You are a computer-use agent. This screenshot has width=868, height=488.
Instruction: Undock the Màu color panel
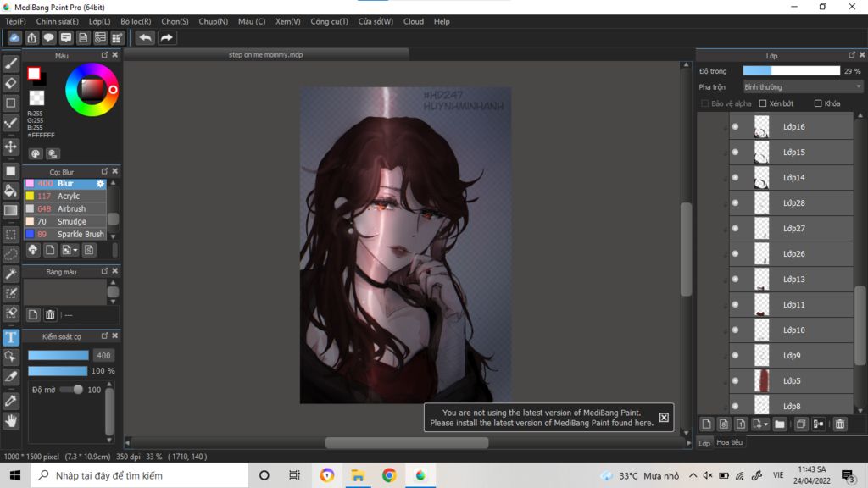[x=104, y=55]
